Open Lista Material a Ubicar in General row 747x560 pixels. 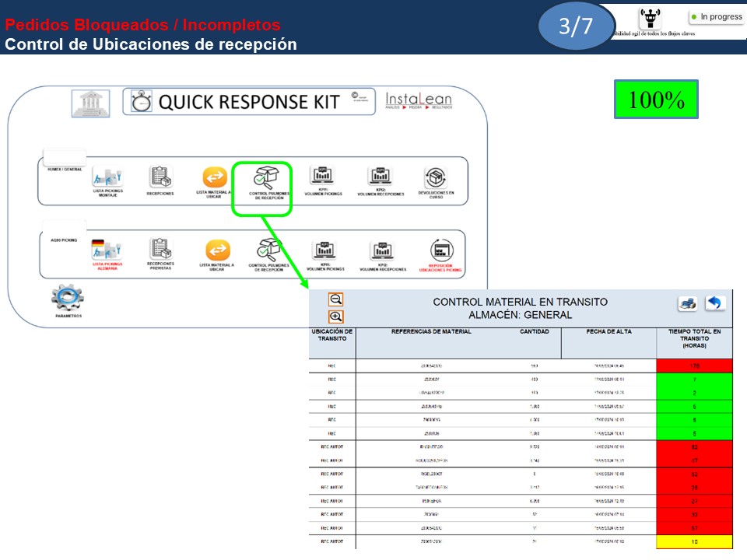[x=214, y=180]
